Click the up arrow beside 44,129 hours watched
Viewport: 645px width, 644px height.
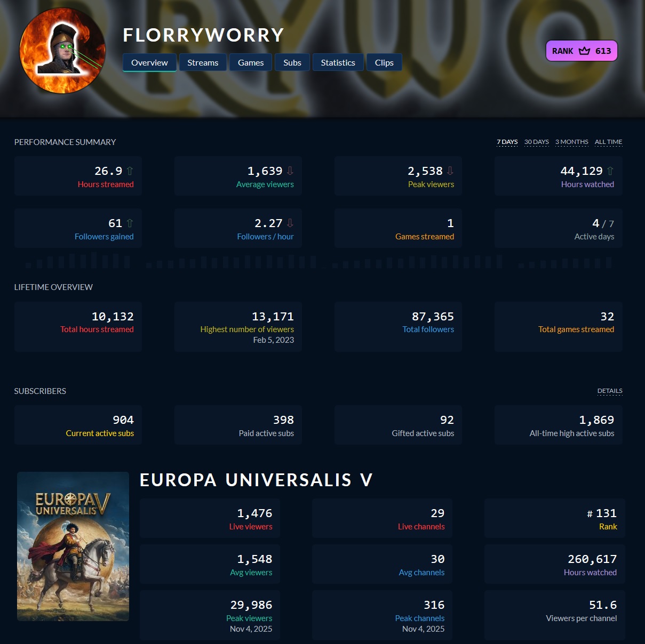610,171
